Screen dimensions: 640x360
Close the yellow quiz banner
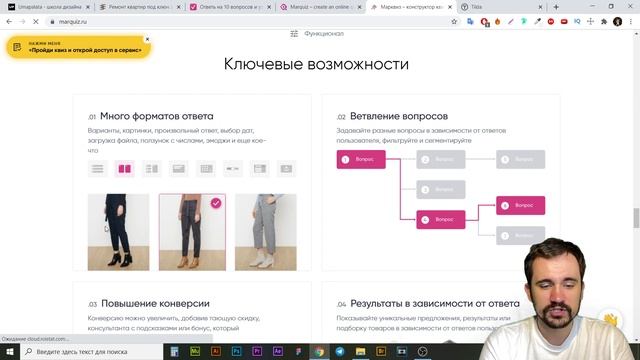[147, 39]
